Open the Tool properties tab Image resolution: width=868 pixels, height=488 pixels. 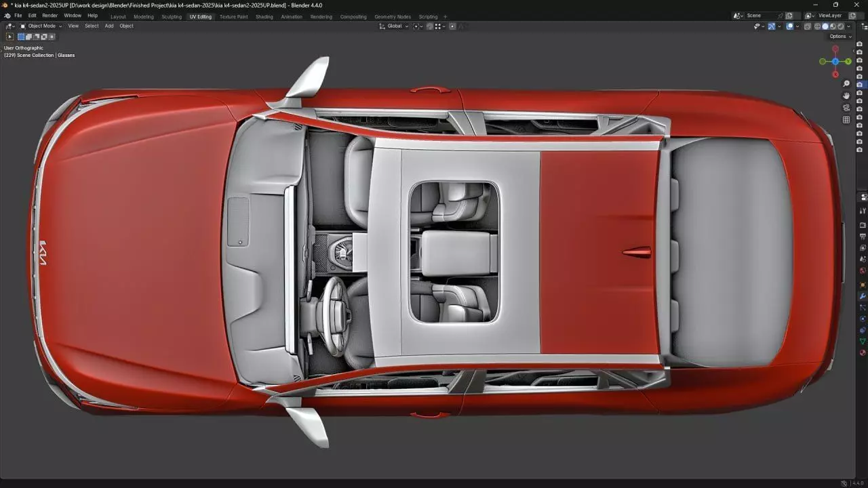coord(863,211)
